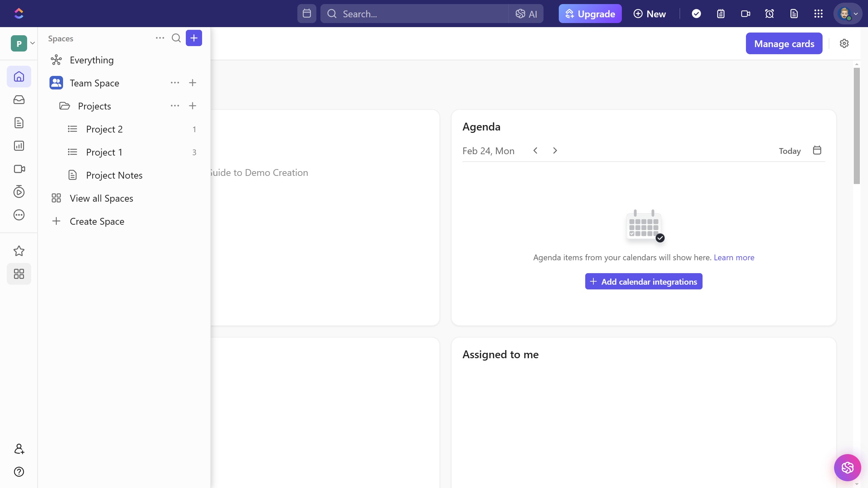
Task: Open Everything in Spaces
Action: point(92,60)
